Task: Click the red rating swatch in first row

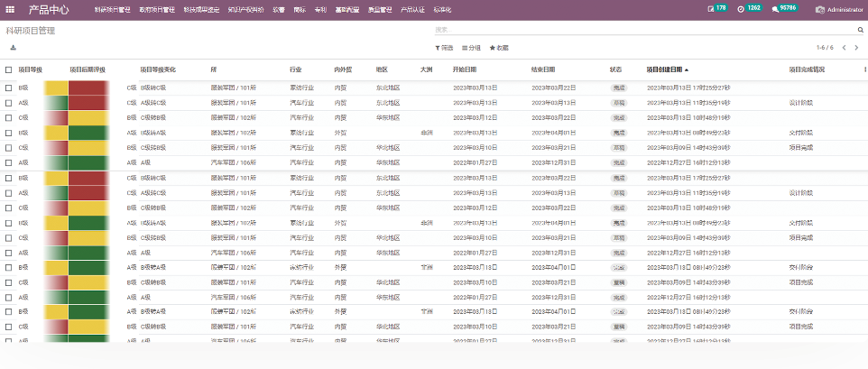Action: pyautogui.click(x=88, y=88)
